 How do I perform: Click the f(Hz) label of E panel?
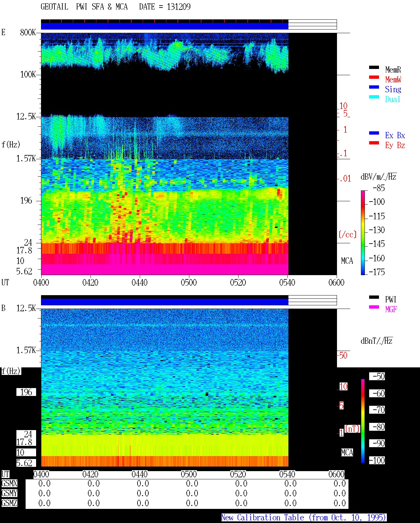click(x=11, y=144)
